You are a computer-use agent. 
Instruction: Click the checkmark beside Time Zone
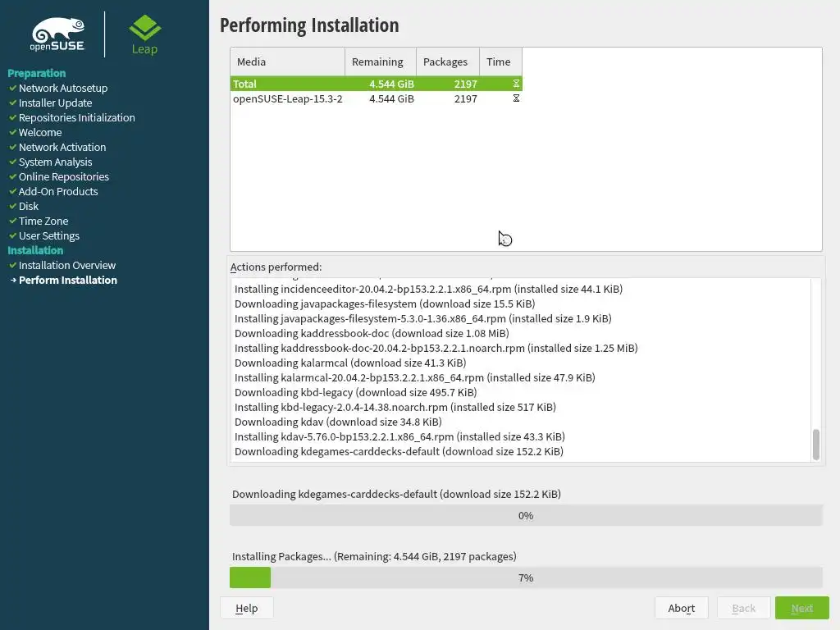(13, 221)
